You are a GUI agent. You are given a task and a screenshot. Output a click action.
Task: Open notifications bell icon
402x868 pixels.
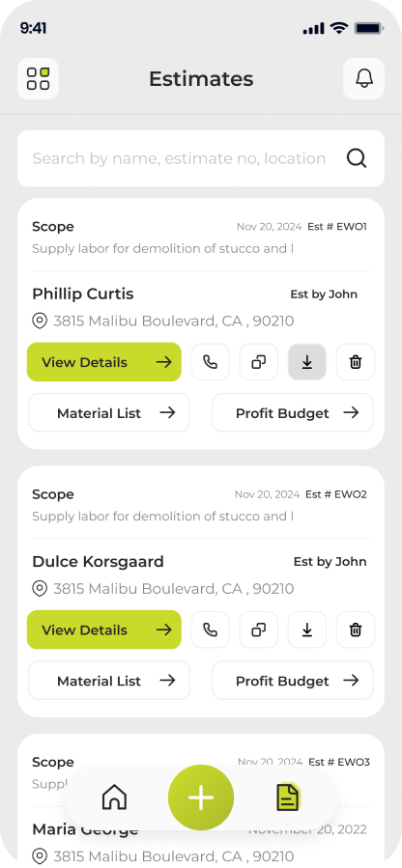tap(363, 78)
